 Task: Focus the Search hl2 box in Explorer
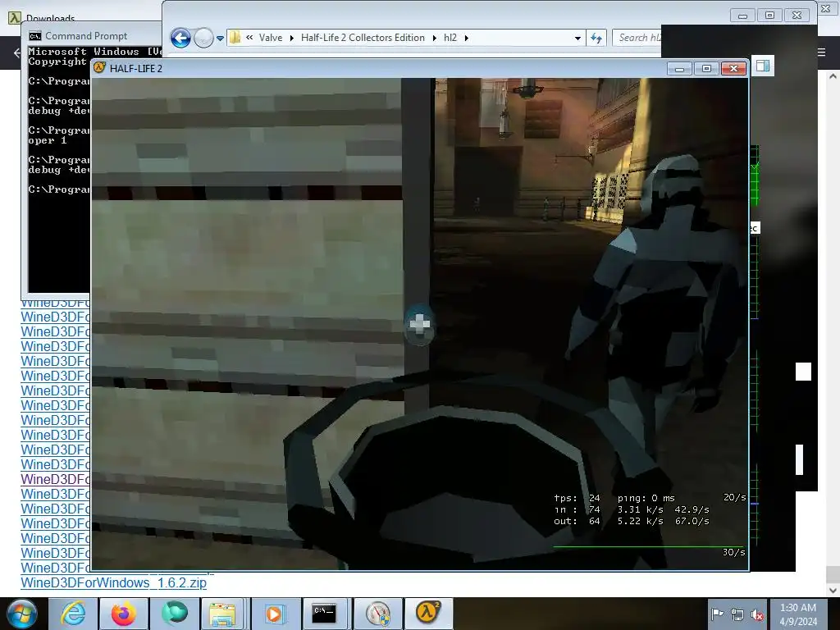pos(637,38)
